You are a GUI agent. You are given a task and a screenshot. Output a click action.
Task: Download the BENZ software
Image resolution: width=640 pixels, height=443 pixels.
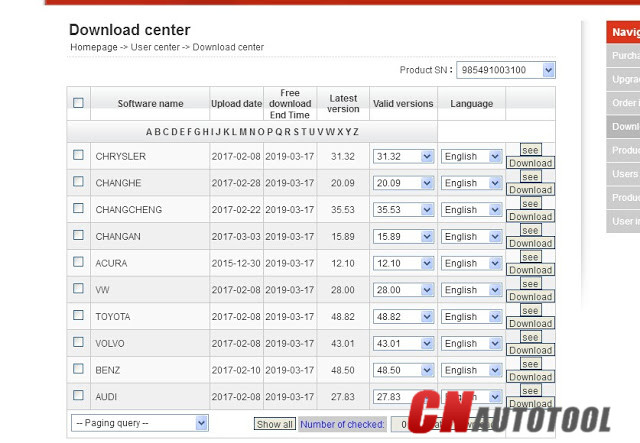[531, 377]
